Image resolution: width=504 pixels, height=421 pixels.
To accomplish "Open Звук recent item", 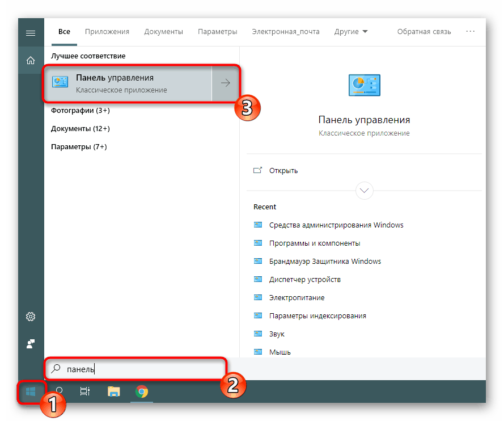I will coord(277,334).
